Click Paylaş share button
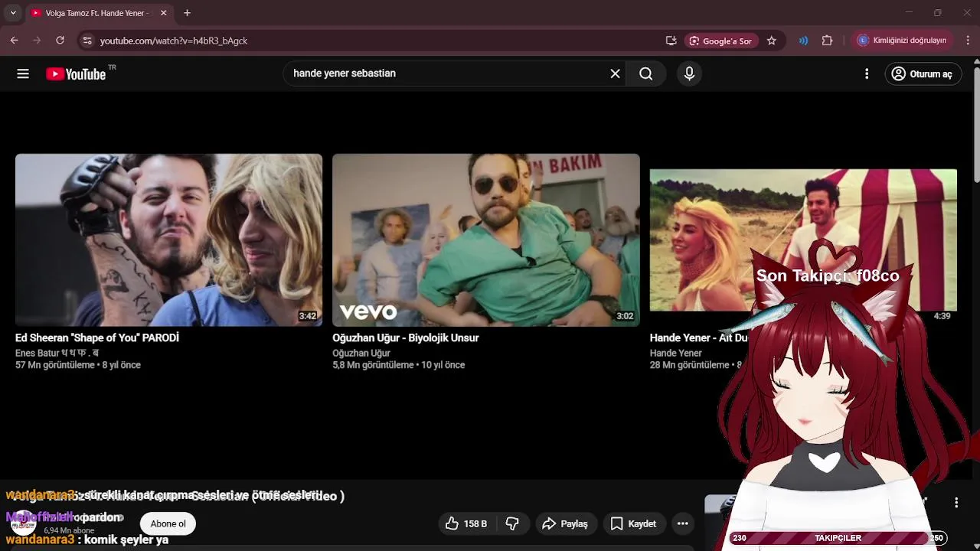980x551 pixels. (566, 523)
